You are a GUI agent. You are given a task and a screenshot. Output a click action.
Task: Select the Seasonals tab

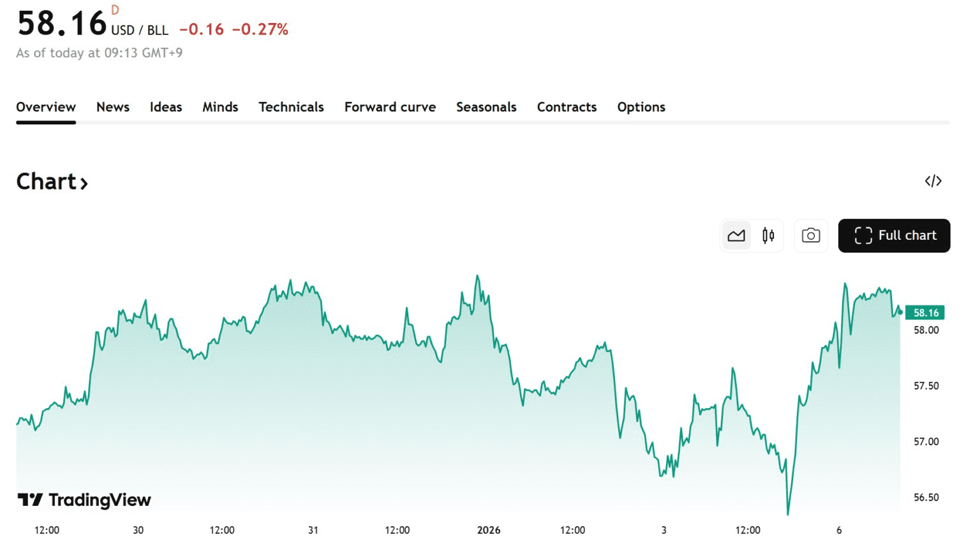[486, 107]
